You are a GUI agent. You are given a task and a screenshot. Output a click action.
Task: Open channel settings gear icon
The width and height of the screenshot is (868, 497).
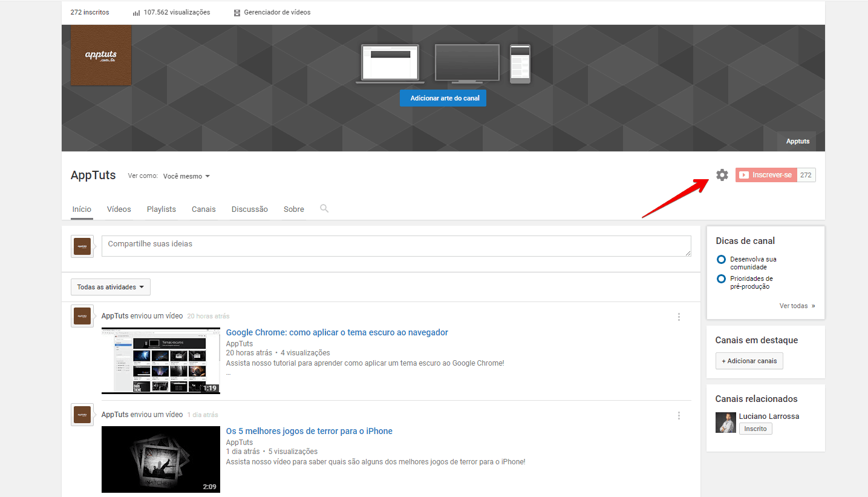click(x=722, y=175)
